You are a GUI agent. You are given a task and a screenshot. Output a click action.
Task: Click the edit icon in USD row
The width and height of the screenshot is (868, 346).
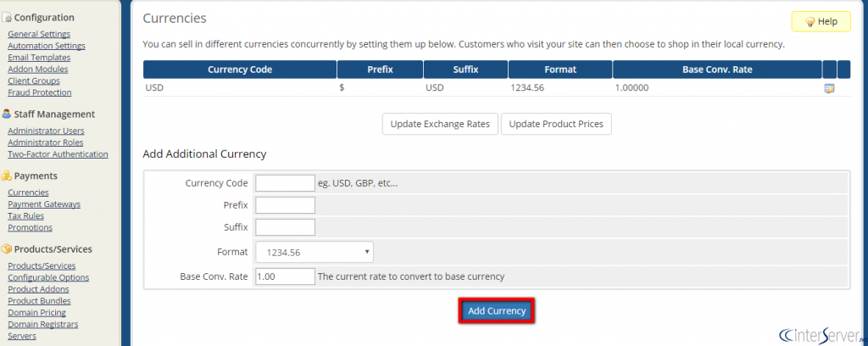[829, 88]
